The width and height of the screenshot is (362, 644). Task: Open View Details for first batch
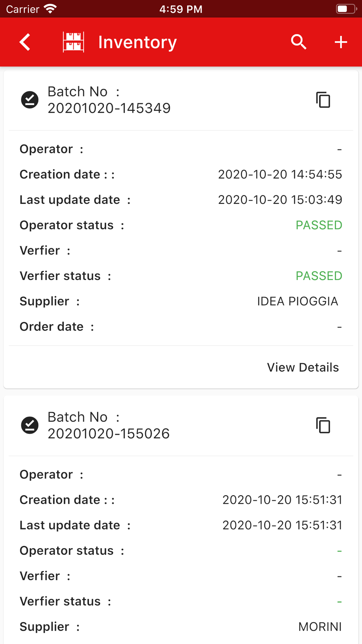(x=303, y=367)
